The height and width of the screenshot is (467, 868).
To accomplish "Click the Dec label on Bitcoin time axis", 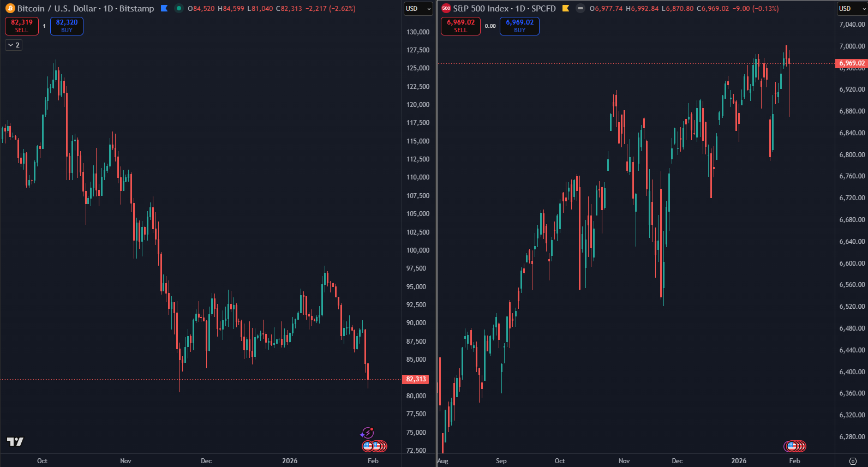I will point(206,461).
